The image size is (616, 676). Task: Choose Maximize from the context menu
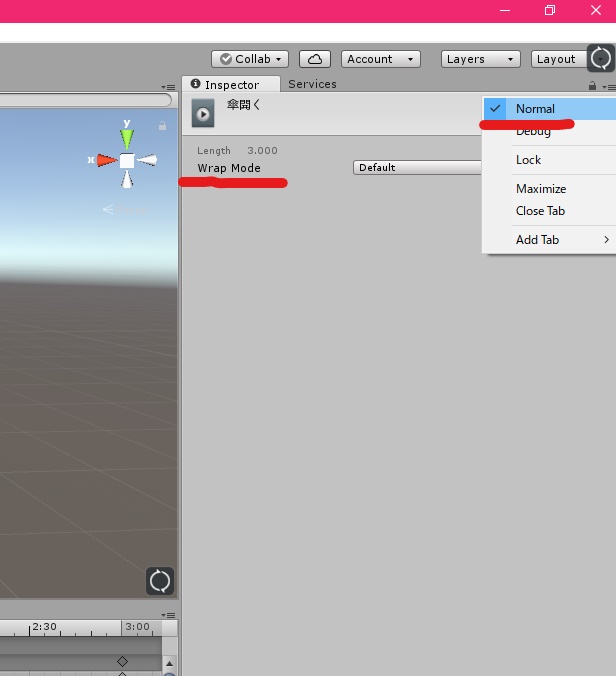[x=549, y=189]
